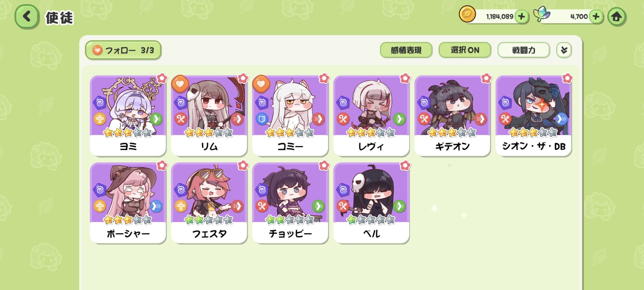Tap the gold coin currency icon
The height and width of the screenshot is (290, 644).
[x=467, y=14]
